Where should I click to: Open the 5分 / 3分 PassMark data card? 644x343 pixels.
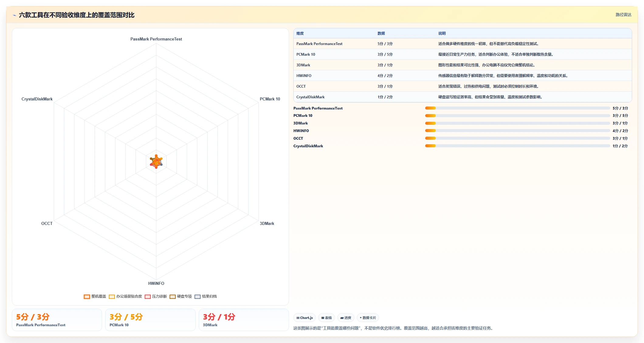click(57, 320)
